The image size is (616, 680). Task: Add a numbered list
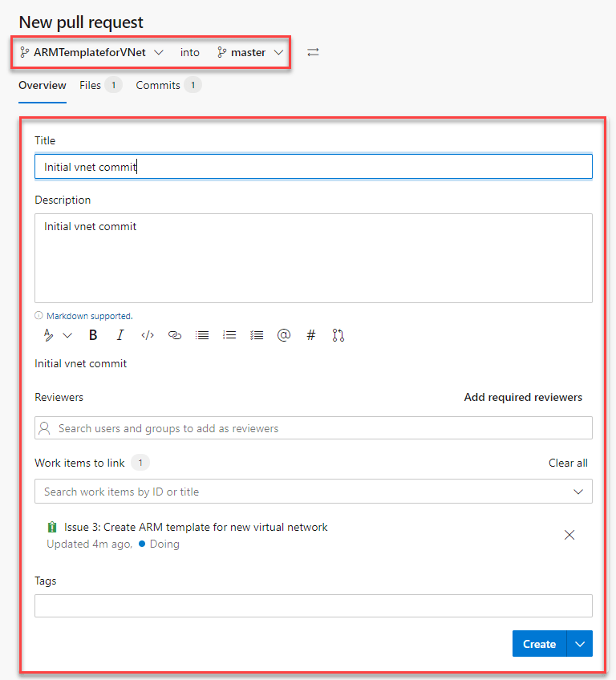tap(229, 335)
